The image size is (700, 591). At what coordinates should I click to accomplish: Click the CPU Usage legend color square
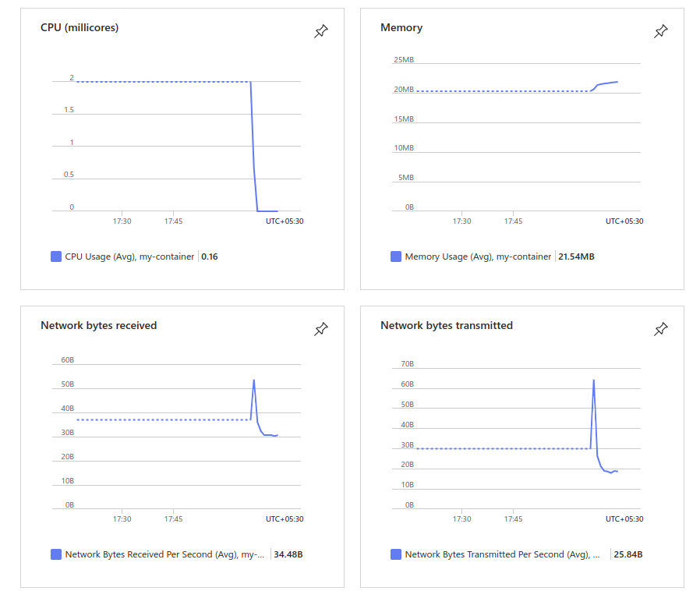click(55, 257)
